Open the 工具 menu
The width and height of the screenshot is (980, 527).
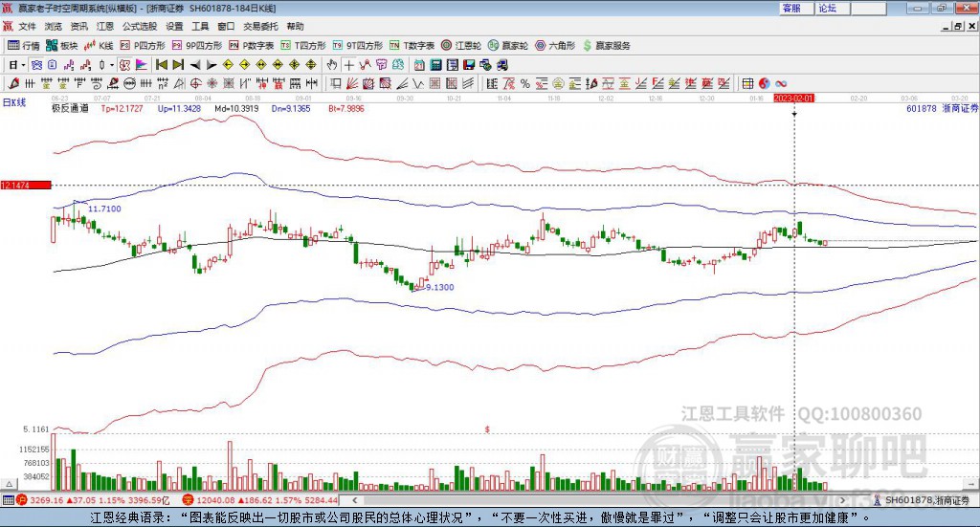pos(200,26)
